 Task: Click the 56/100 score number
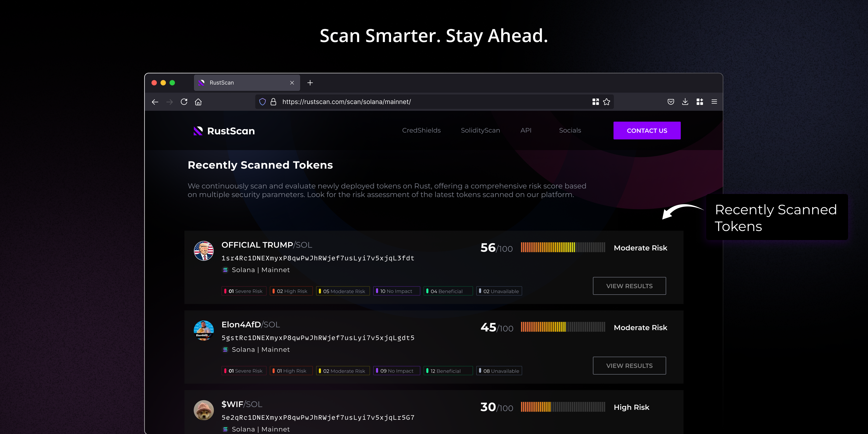click(497, 248)
